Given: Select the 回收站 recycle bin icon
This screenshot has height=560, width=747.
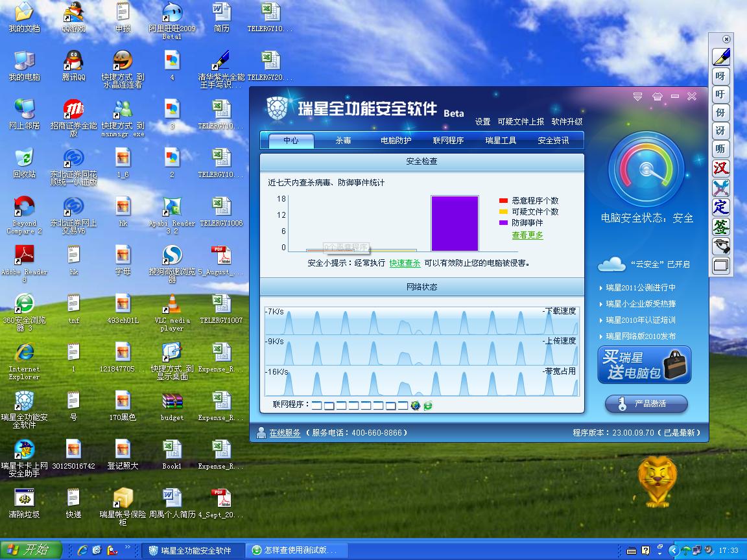Looking at the screenshot, I should click(24, 163).
